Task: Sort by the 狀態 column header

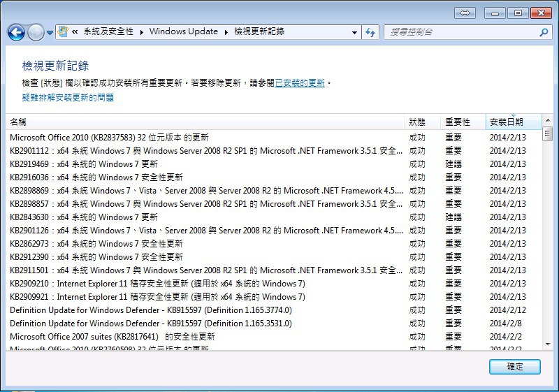Action: (423, 122)
